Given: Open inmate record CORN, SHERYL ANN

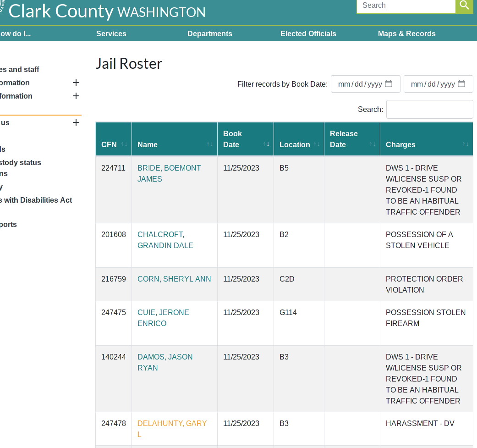Looking at the screenshot, I should pyautogui.click(x=174, y=279).
